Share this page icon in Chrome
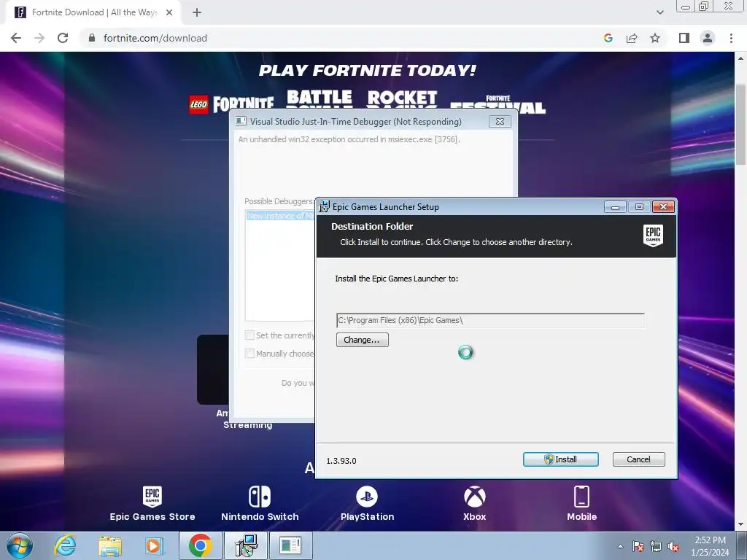The width and height of the screenshot is (747, 560). point(632,38)
